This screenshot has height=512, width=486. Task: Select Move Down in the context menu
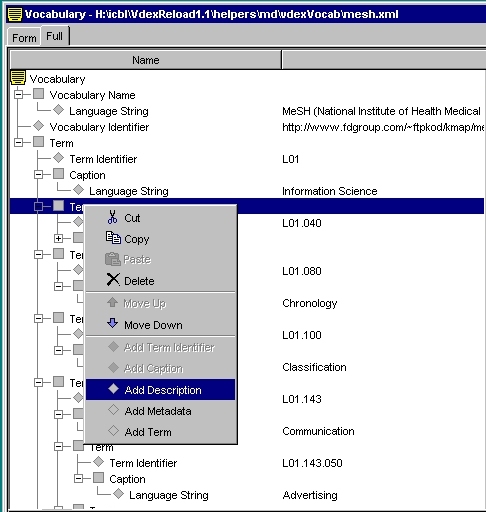tap(160, 325)
